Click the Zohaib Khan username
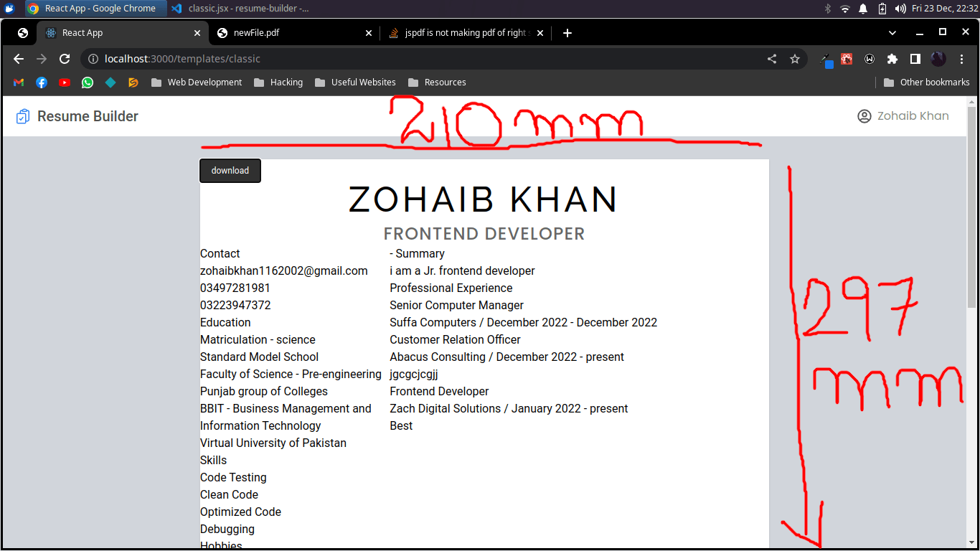Viewport: 980px width, 551px height. click(913, 116)
